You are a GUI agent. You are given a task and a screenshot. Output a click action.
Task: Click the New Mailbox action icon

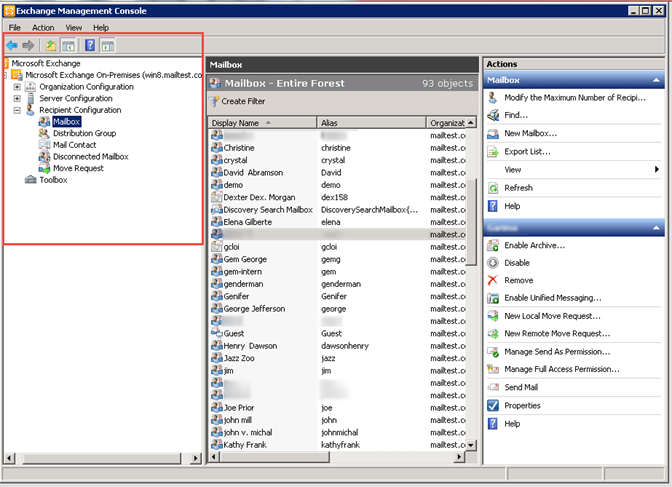pos(493,133)
